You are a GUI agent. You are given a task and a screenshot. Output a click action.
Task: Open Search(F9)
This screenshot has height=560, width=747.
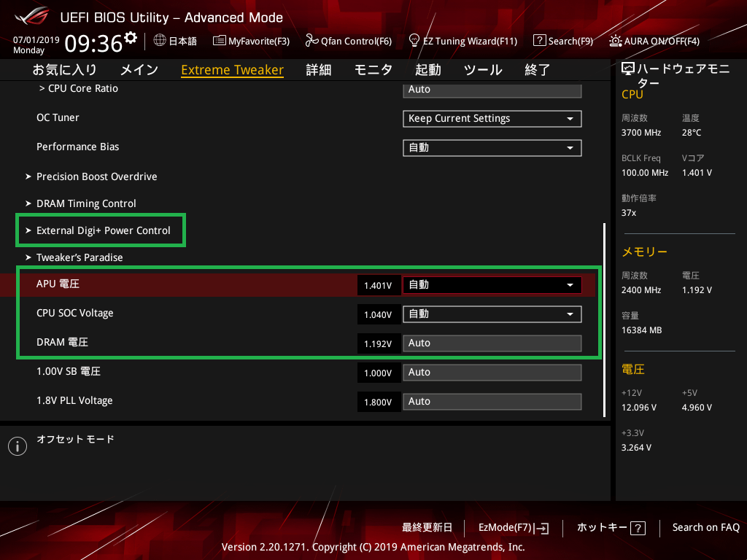pos(563,41)
